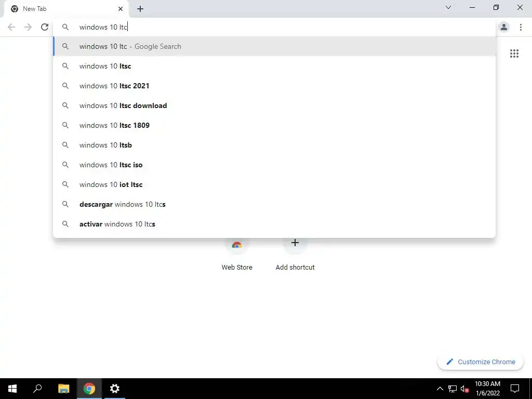This screenshot has height=399, width=532.
Task: Select suggestion 'windows 10 ltsc 2021'
Action: point(274,86)
